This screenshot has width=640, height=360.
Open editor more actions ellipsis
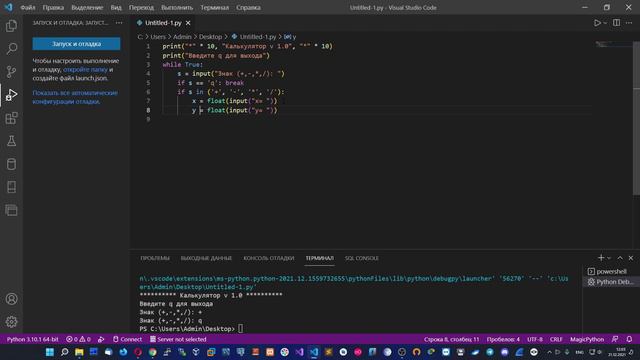629,23
